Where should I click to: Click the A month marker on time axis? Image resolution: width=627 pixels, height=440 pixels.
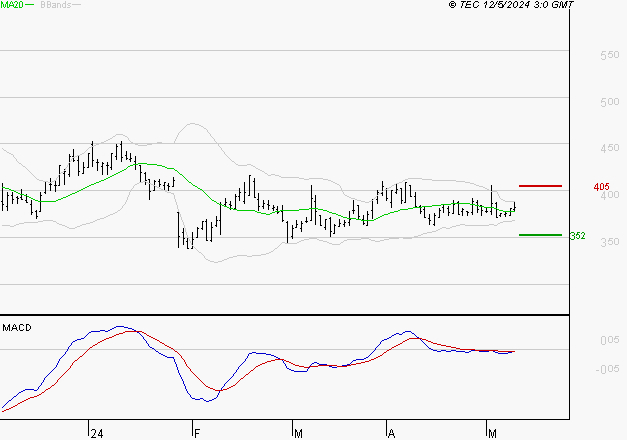click(391, 434)
